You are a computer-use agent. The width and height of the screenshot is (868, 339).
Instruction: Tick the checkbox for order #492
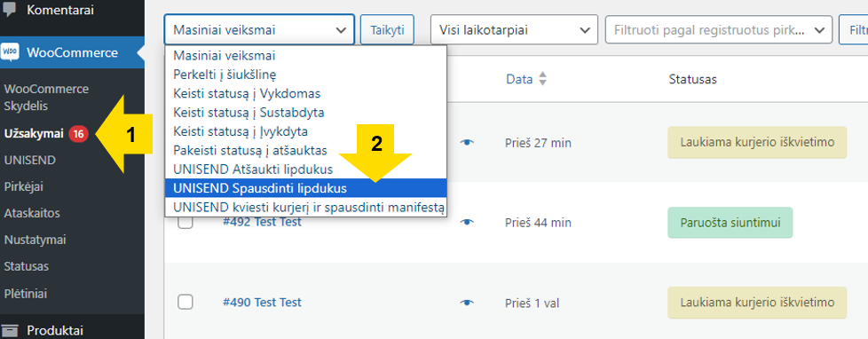coord(185,223)
